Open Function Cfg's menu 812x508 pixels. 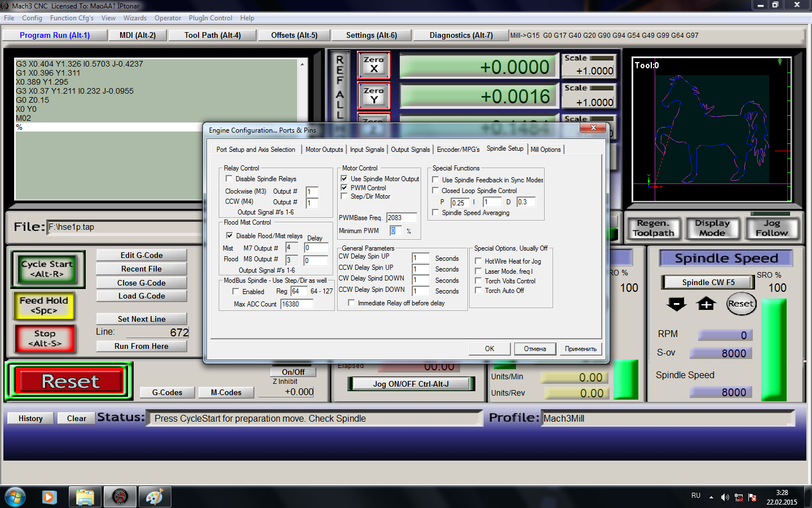pyautogui.click(x=72, y=18)
